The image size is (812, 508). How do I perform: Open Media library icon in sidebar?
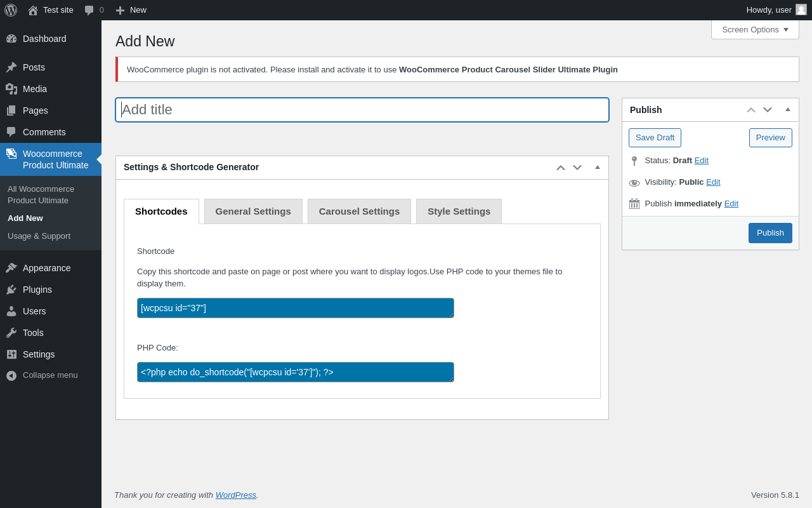11,89
